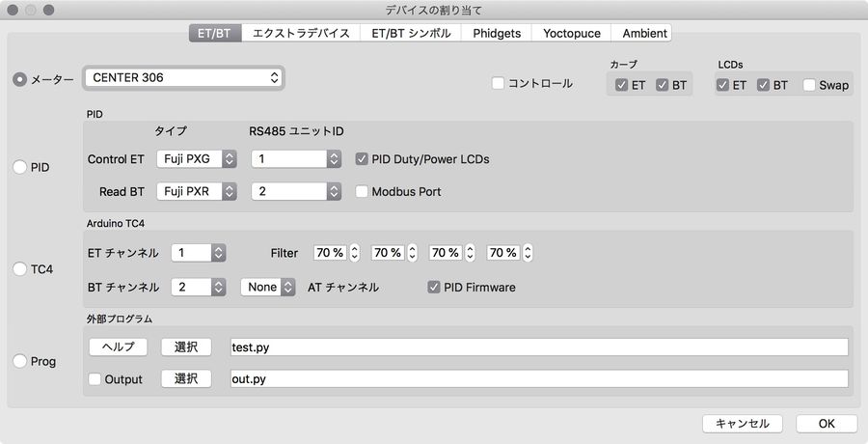Click the third Filter 70 % stepper
Screen dimensions: 868x444
click(470, 253)
